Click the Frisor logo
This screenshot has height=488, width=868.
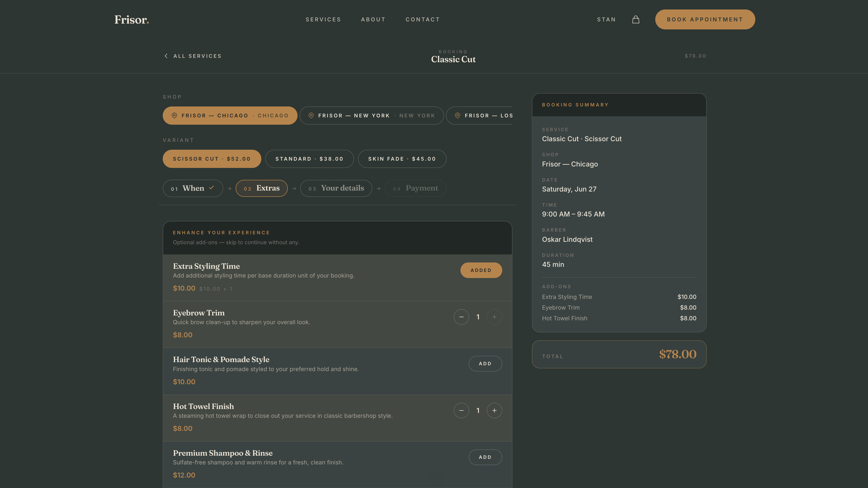[x=131, y=19]
